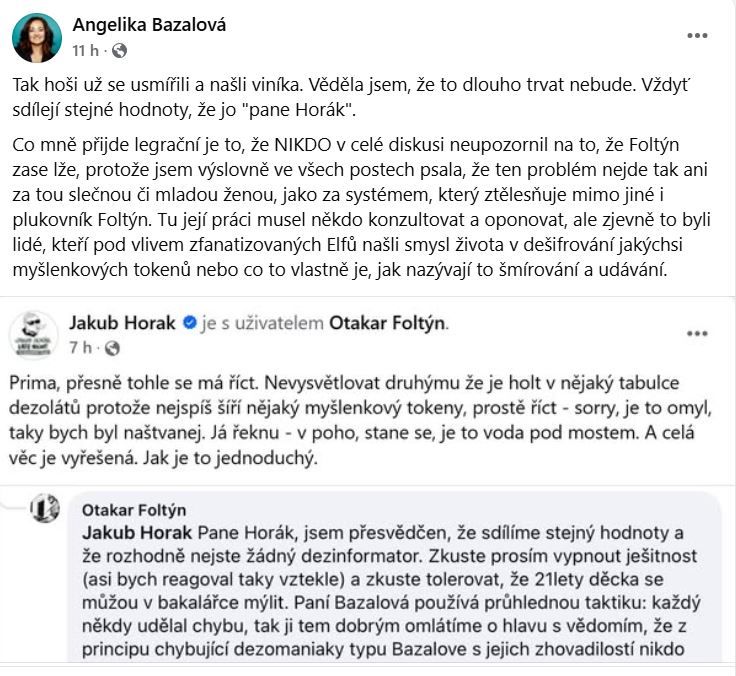Open the Otakar Foltýn commenter name link
Viewport: 736px width, 676px height.
pyautogui.click(x=134, y=510)
